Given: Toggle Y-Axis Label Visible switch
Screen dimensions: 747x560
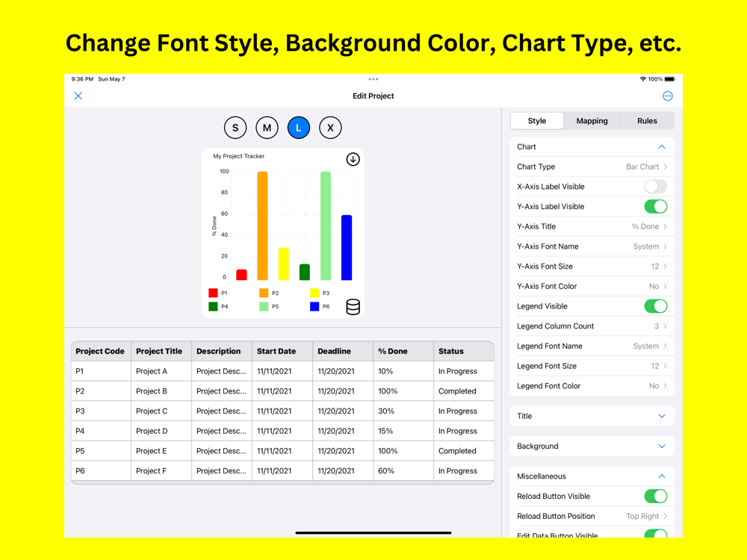Looking at the screenshot, I should tap(656, 207).
